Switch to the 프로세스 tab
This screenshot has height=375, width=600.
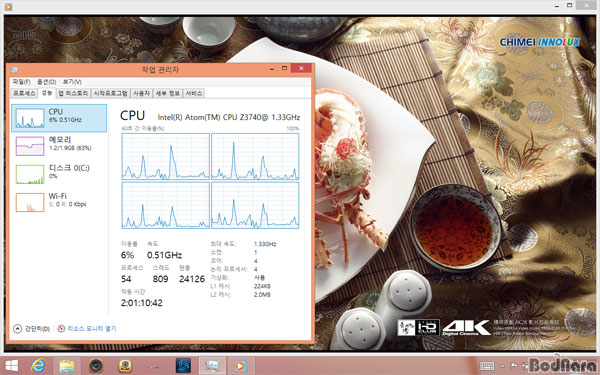pyautogui.click(x=24, y=93)
